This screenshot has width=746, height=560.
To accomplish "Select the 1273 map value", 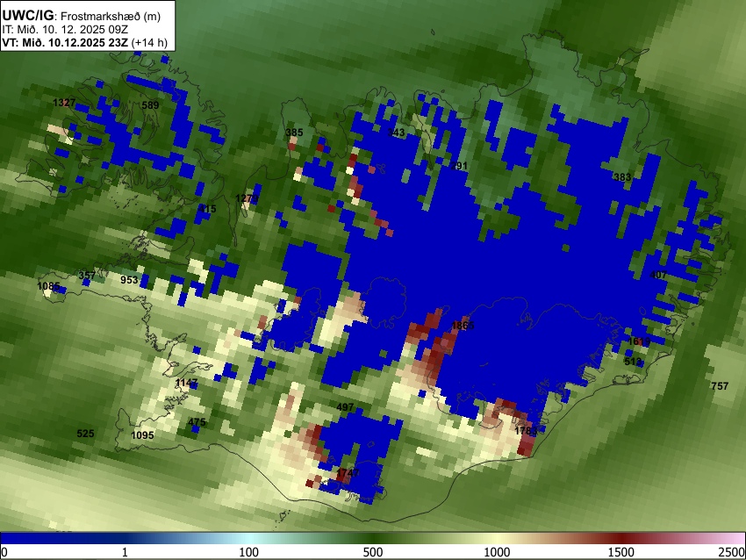I will point(247,197).
